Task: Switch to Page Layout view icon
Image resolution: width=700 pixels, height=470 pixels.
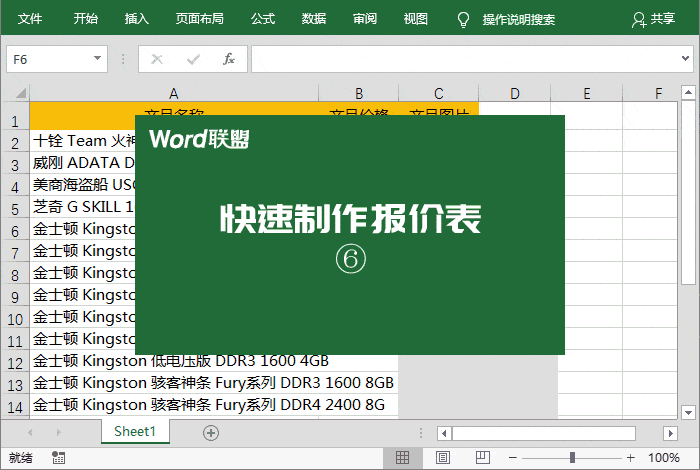Action: [x=442, y=458]
